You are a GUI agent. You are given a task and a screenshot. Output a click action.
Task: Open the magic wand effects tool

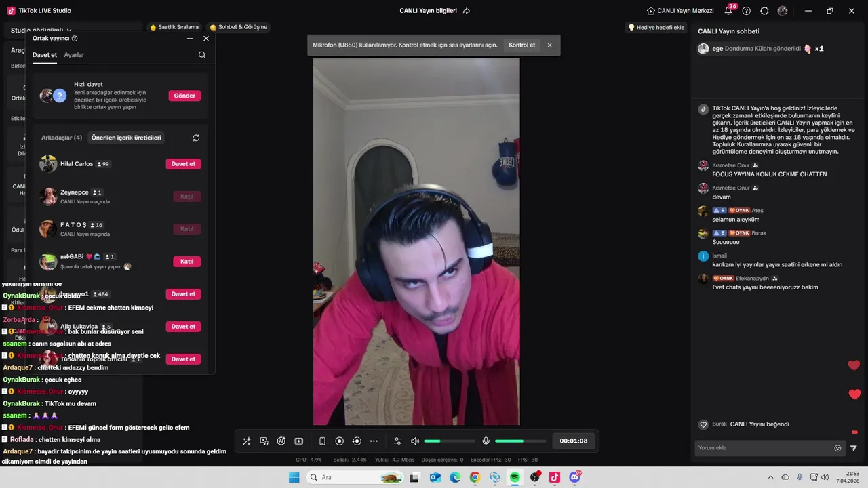(x=247, y=441)
